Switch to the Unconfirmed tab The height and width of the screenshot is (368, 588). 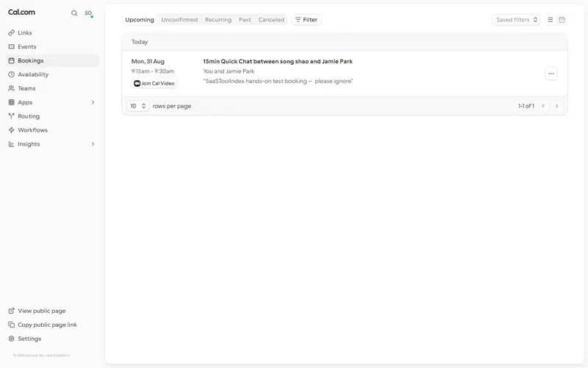(179, 20)
